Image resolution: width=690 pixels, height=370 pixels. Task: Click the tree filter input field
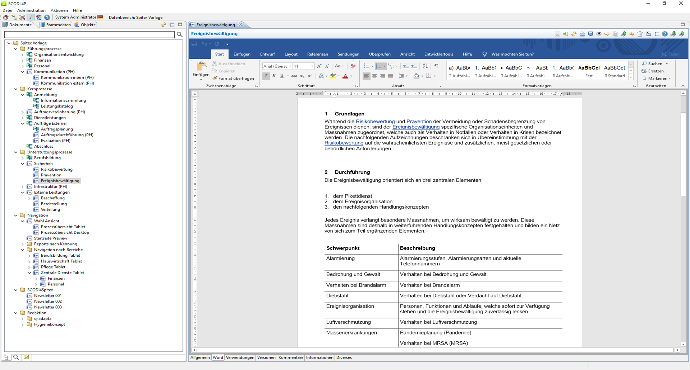click(89, 34)
